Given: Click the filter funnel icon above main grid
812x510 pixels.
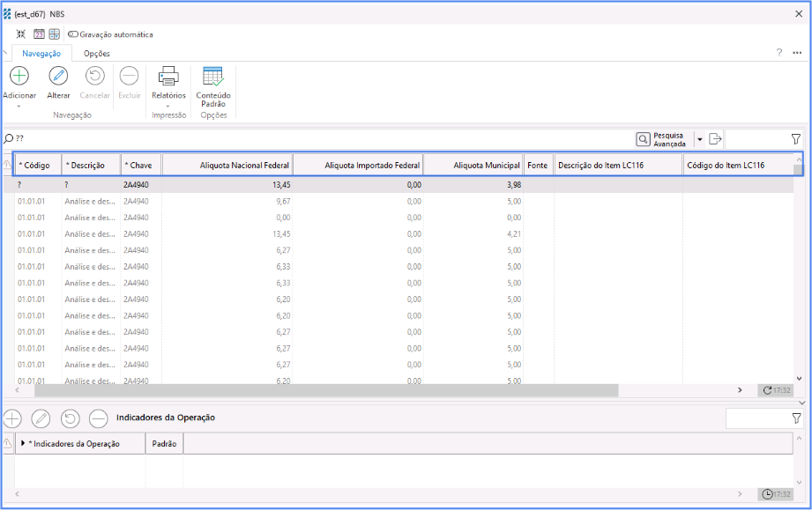Looking at the screenshot, I should 796,139.
